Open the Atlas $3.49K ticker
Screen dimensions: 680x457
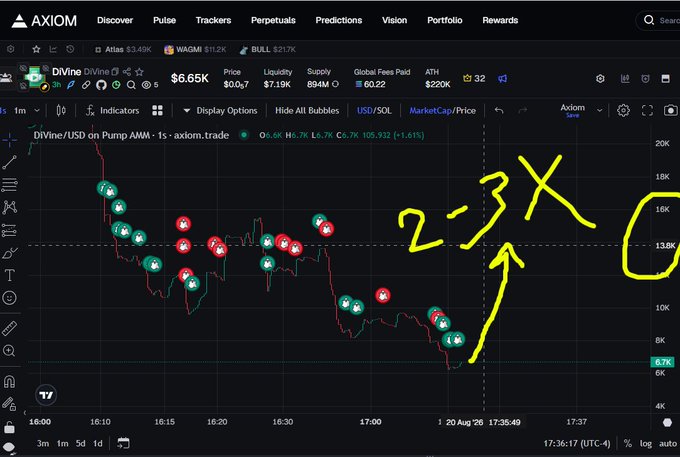pos(123,49)
